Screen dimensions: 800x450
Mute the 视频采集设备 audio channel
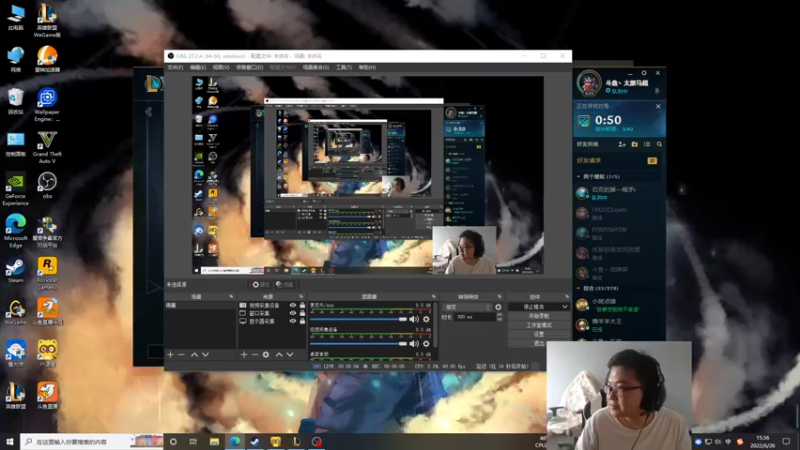point(414,344)
